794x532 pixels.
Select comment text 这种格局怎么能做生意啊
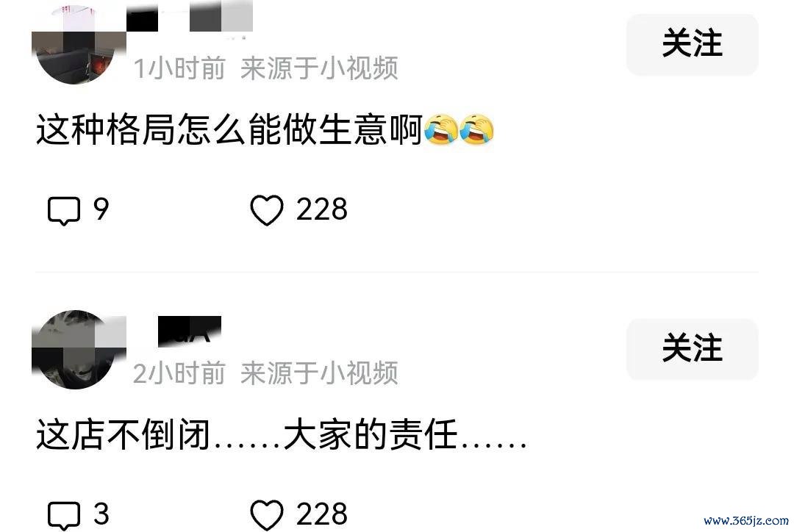click(x=229, y=130)
